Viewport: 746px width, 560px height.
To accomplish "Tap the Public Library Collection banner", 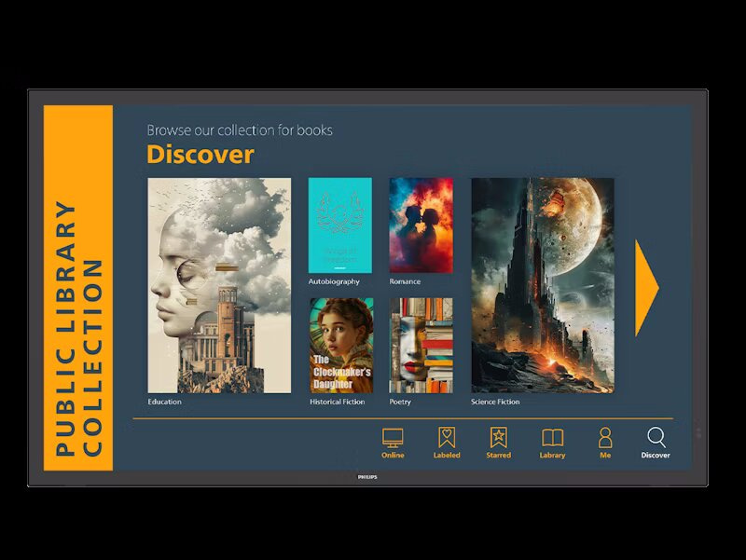I will click(x=78, y=288).
